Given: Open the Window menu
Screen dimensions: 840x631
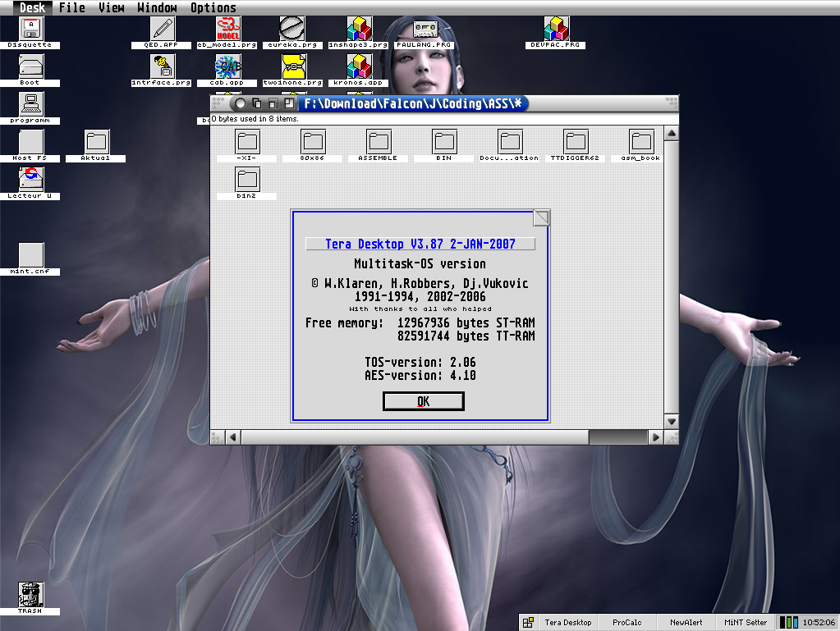Looking at the screenshot, I should [157, 7].
